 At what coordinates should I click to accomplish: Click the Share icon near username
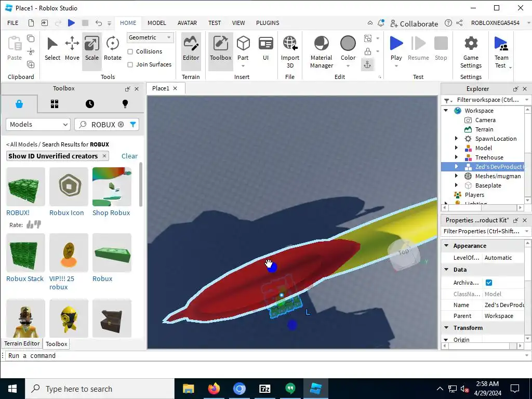[x=459, y=23]
